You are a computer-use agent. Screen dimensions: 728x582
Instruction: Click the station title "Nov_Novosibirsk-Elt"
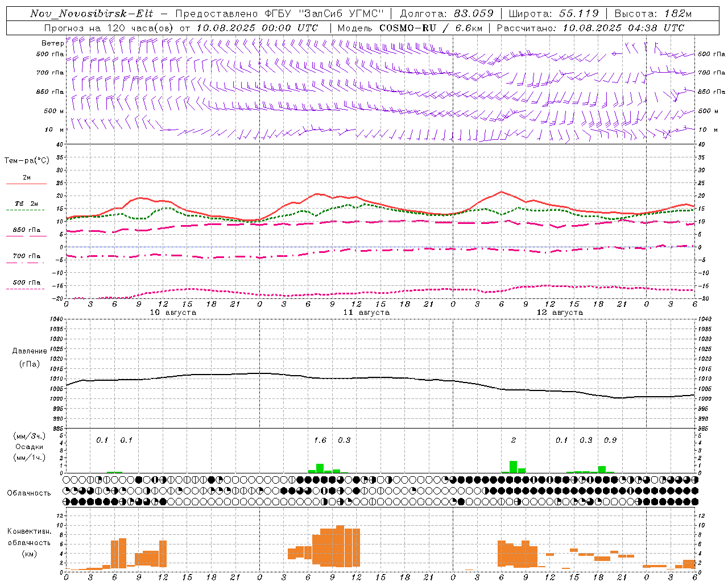(x=92, y=14)
